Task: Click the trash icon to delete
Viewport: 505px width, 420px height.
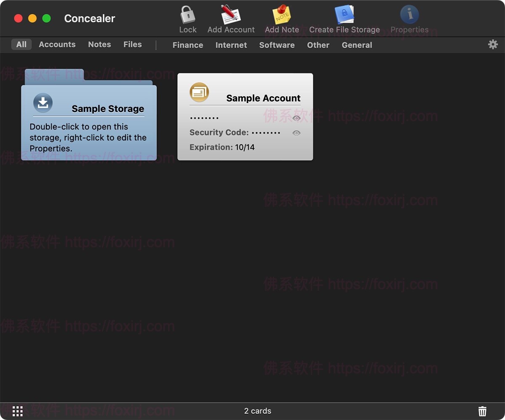Action: point(483,411)
